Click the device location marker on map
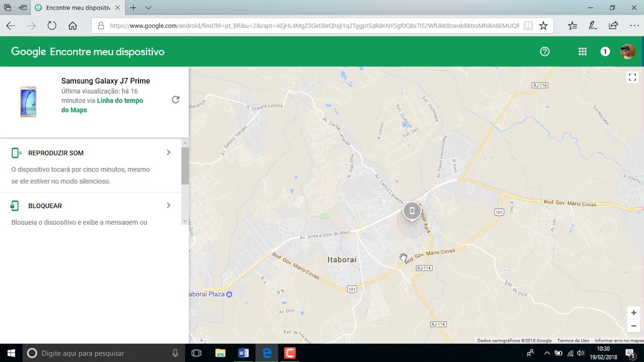The image size is (644, 362). pyautogui.click(x=412, y=211)
